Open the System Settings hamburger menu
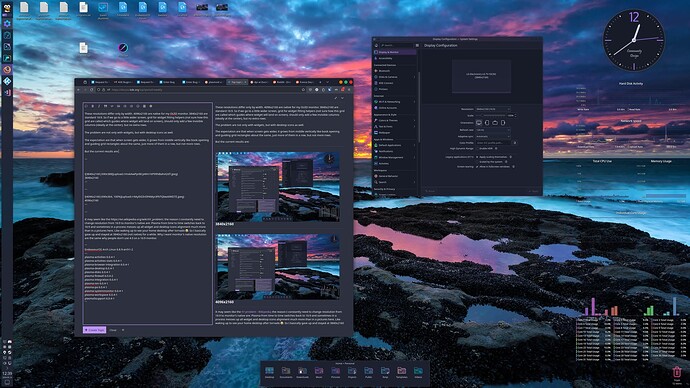 click(417, 45)
